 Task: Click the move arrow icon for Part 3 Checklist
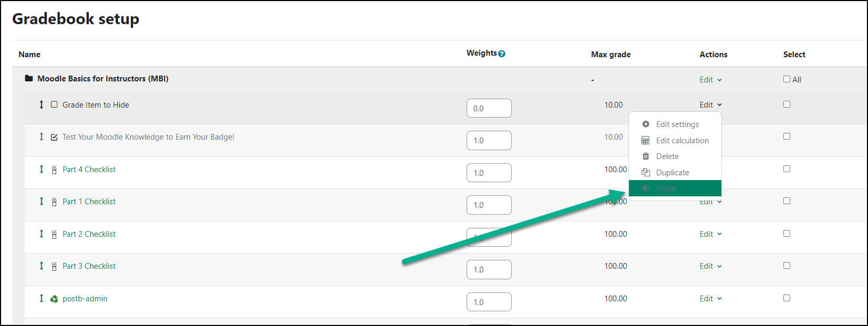click(42, 266)
